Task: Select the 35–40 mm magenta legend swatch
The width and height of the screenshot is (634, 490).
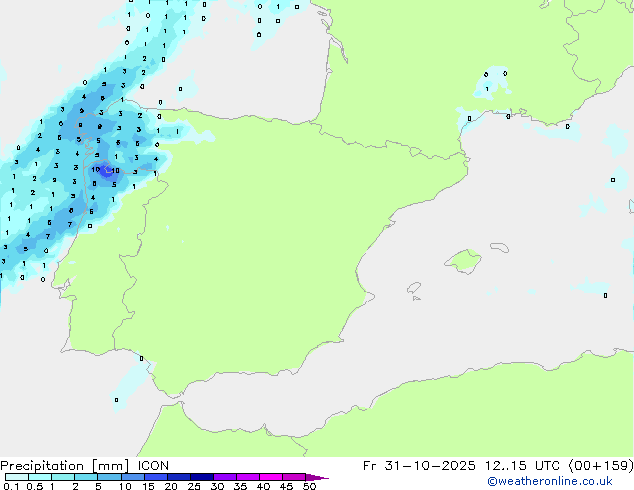Action: click(x=247, y=477)
